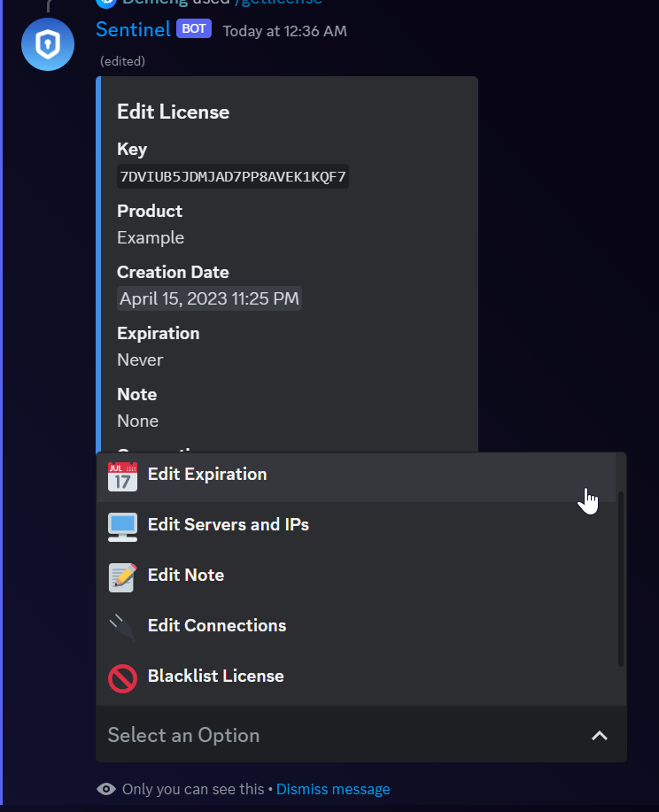659x812 pixels.
Task: Collapse the options with the chevron arrow
Action: [x=600, y=736]
